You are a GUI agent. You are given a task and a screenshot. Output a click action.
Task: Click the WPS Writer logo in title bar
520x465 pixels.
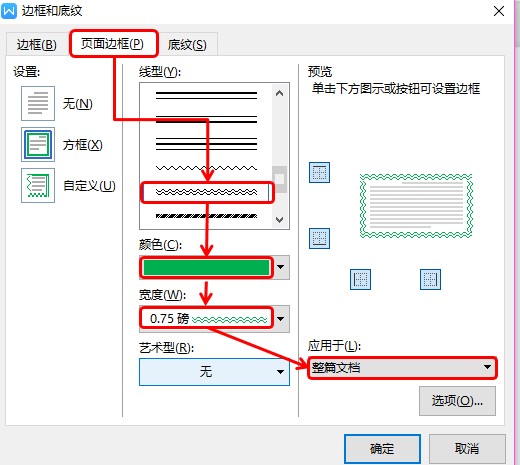click(9, 11)
